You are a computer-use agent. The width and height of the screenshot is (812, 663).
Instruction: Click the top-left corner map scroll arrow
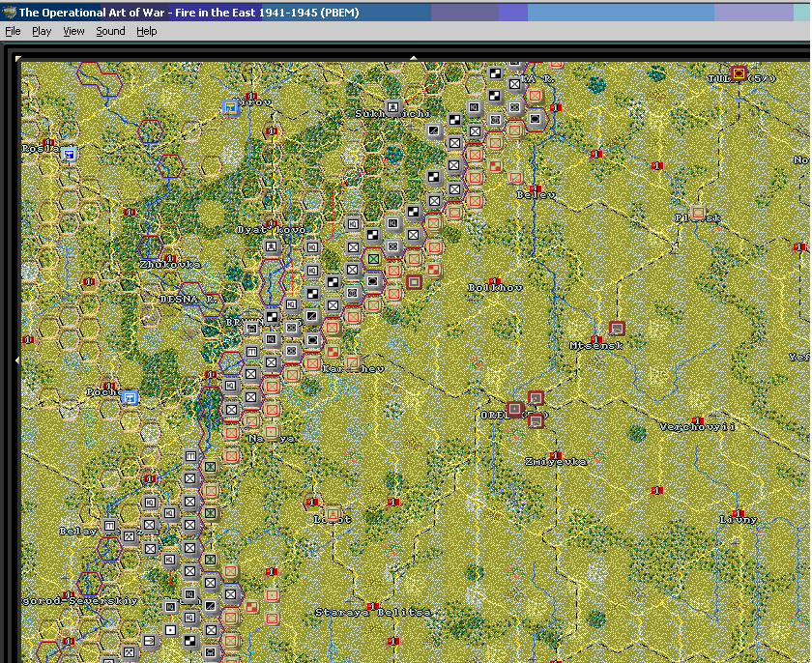point(18,59)
